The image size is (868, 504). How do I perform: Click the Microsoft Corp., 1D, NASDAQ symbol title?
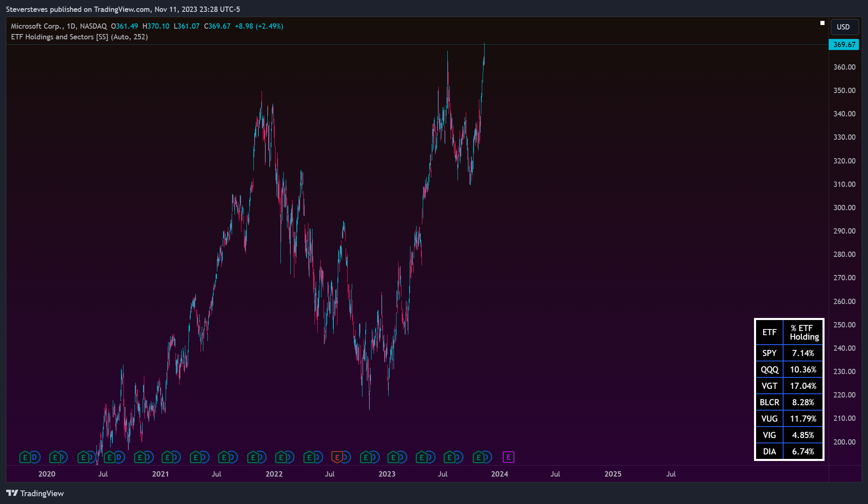click(59, 26)
